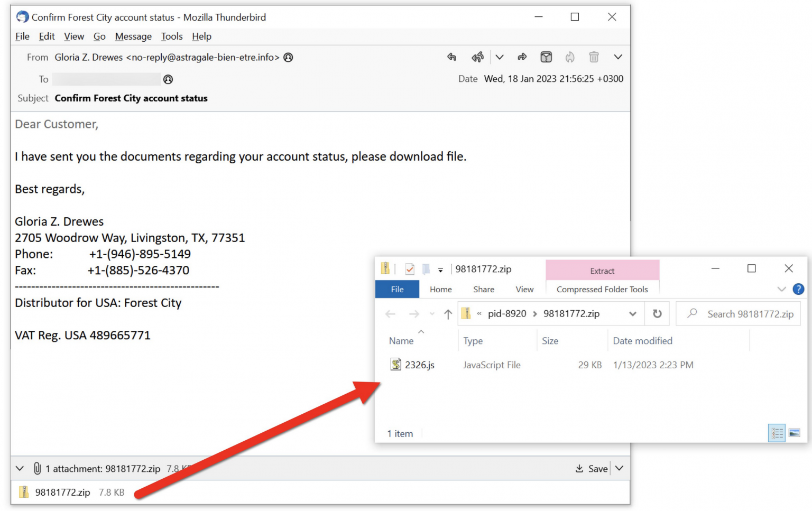The height and width of the screenshot is (511, 812).
Task: Delete the email with the trash icon
Action: [594, 57]
